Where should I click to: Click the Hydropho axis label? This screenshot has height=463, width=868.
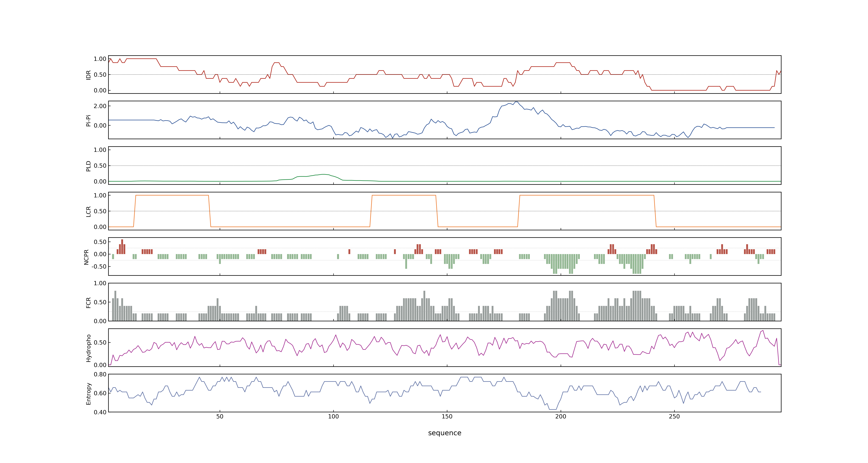pyautogui.click(x=89, y=348)
